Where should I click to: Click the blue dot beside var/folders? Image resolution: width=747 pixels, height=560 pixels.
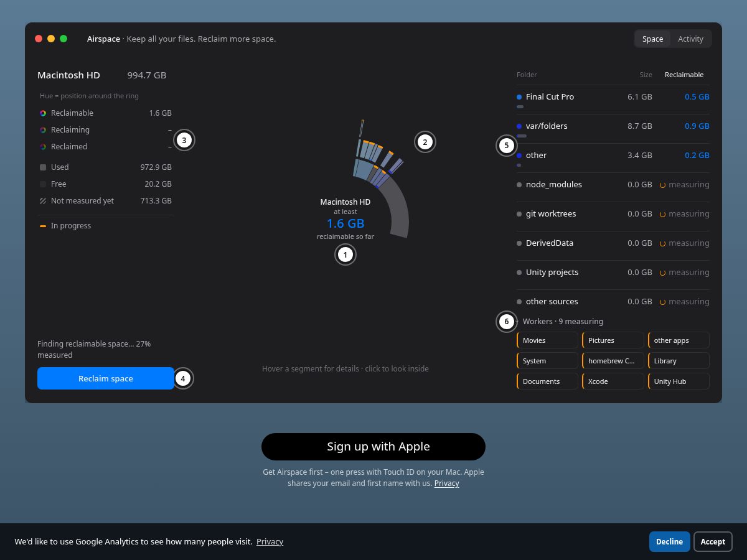click(519, 126)
